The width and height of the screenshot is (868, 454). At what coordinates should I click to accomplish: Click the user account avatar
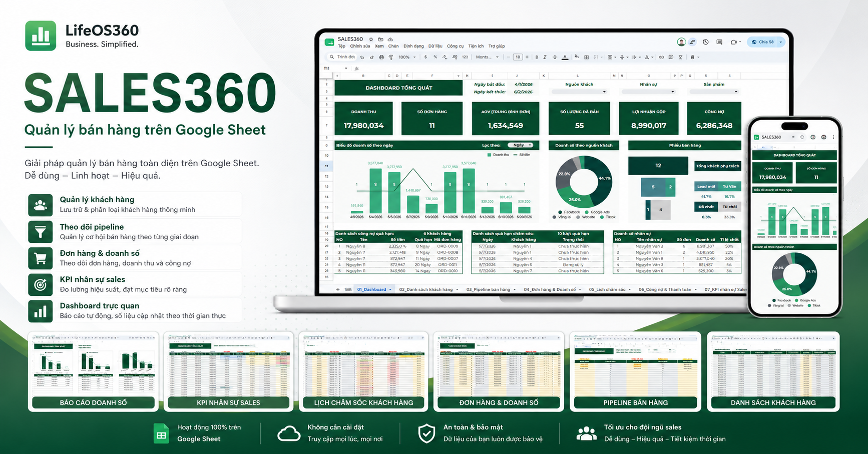point(681,42)
